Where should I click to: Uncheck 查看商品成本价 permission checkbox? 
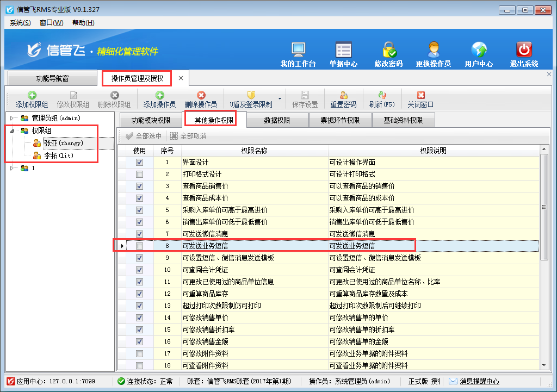click(x=140, y=198)
